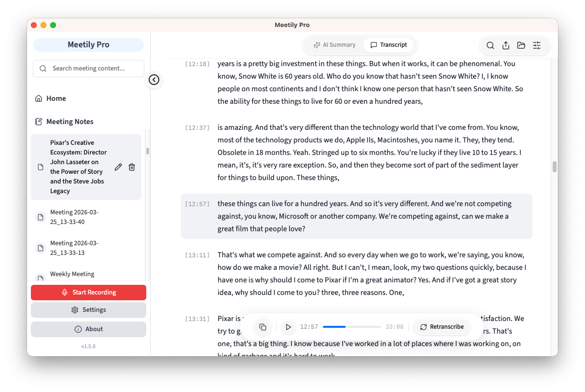Click the search icon in top toolbar
The width and height of the screenshot is (585, 392).
[490, 45]
